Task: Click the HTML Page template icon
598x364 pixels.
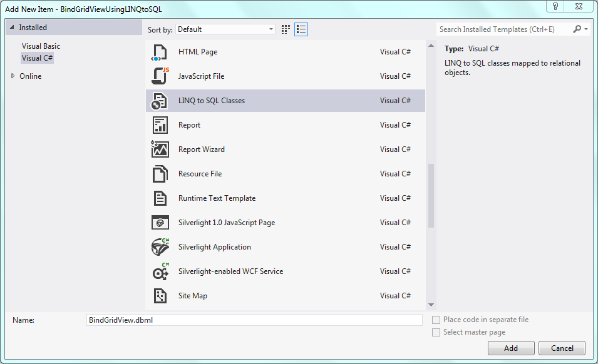Action: pyautogui.click(x=160, y=52)
